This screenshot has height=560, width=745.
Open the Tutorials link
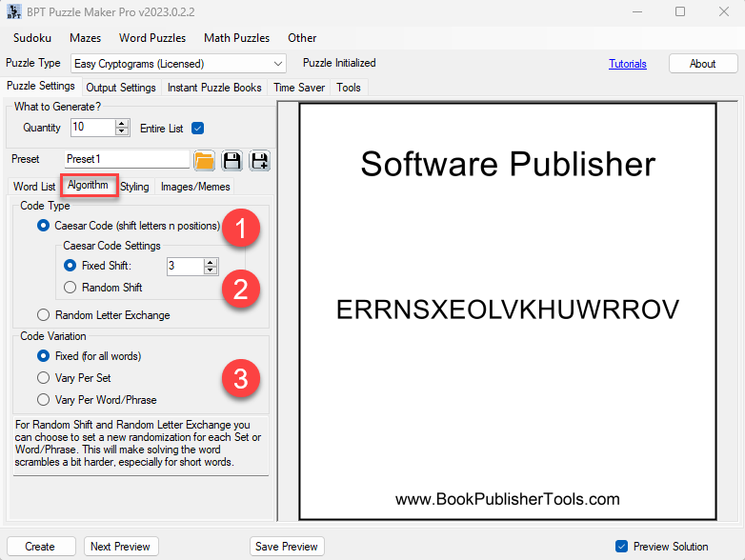coord(627,64)
